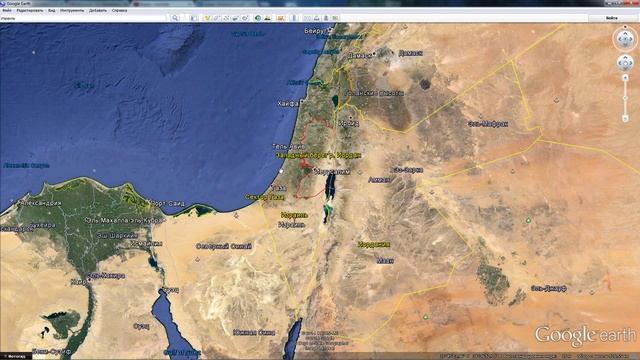Click the Голанские высоты label
Image resolution: width=640 pixels, height=360 pixels.
[374, 93]
